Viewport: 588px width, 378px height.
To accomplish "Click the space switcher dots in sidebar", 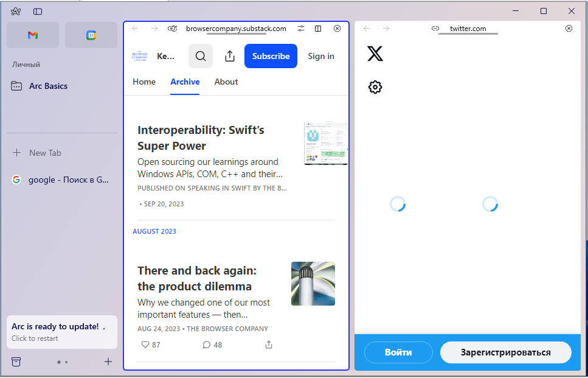I will coord(62,362).
